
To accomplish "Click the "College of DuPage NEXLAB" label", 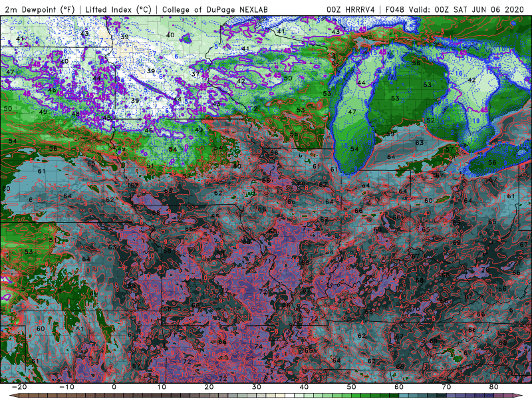I will 215,9.
